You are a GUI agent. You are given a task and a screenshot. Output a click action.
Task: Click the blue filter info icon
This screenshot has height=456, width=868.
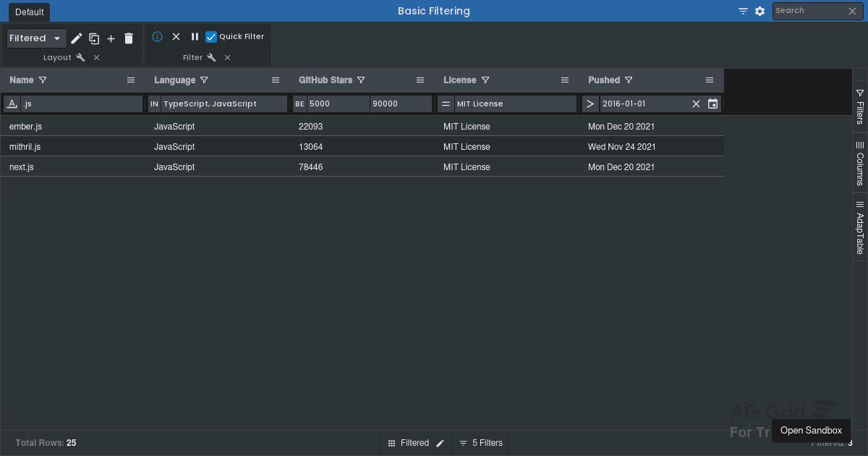click(x=157, y=37)
